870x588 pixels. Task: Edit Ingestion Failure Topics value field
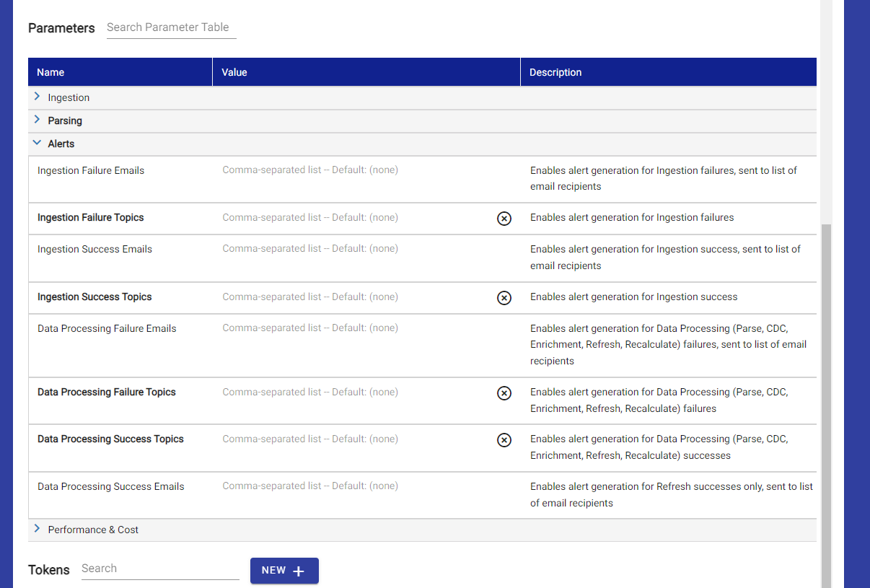click(357, 218)
